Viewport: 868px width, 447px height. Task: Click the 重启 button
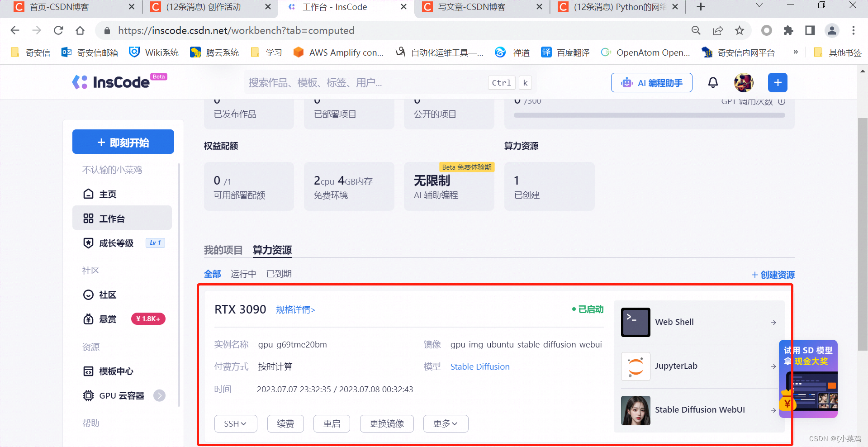pyautogui.click(x=332, y=423)
